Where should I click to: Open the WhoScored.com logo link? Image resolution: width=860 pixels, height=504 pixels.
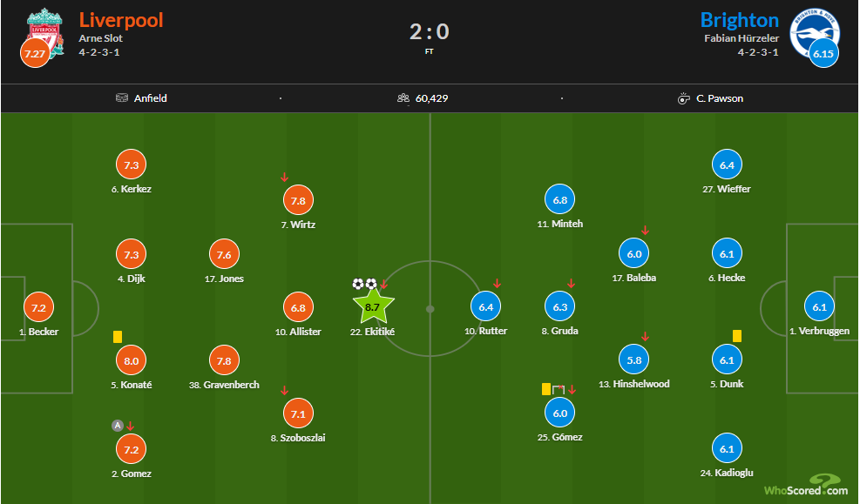(x=806, y=485)
